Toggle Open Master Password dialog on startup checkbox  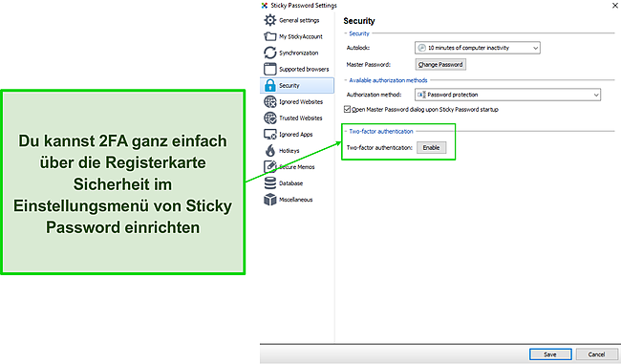coord(348,109)
